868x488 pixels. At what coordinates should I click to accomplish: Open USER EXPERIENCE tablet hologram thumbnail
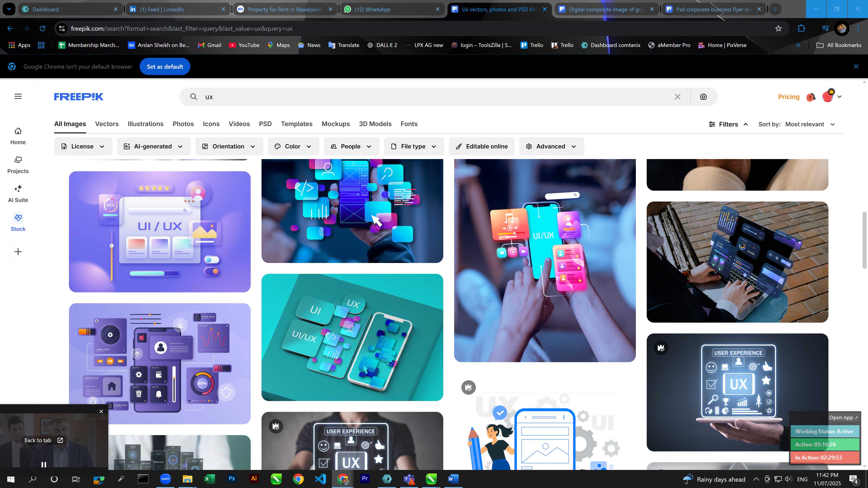coord(737,392)
